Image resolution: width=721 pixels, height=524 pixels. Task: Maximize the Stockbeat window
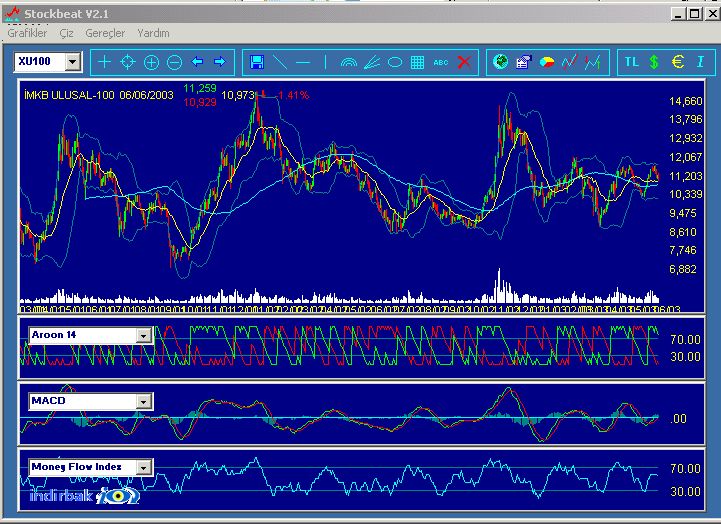(694, 14)
